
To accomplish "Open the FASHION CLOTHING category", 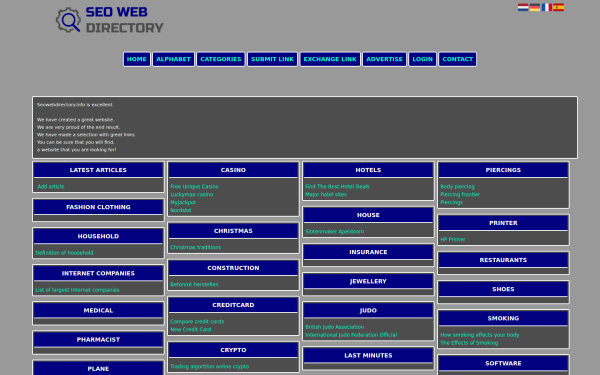I will [98, 207].
